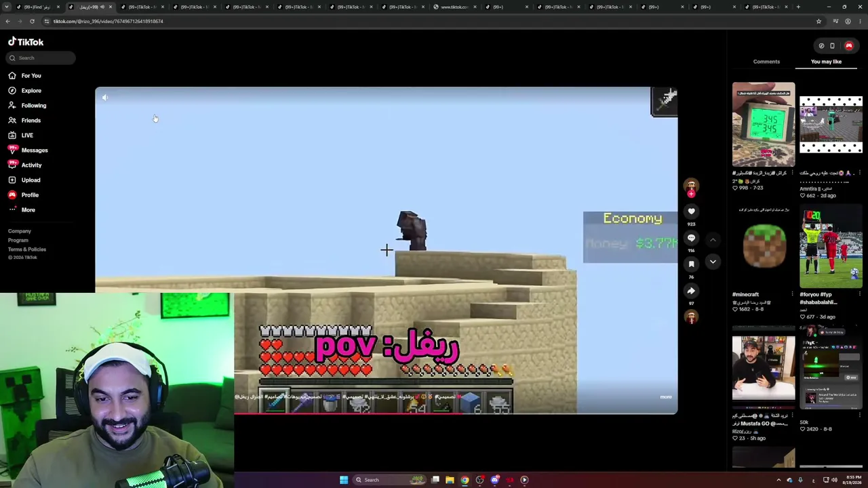Open options for the #minecraft video
Image resolution: width=868 pixels, height=488 pixels.
point(792,295)
